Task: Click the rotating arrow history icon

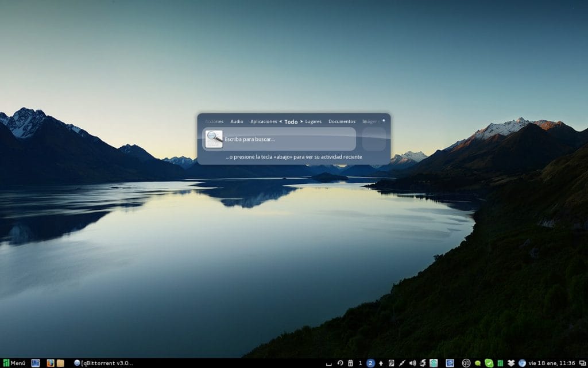Action: tap(340, 363)
